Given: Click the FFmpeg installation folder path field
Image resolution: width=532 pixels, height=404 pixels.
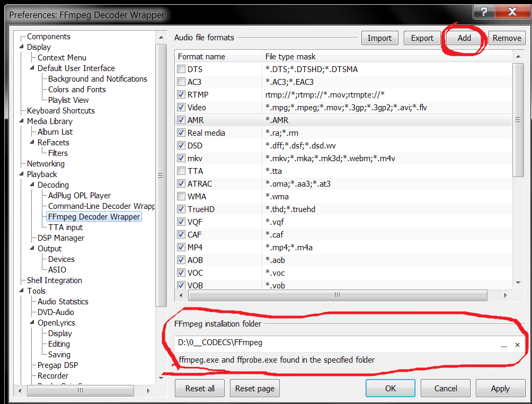Looking at the screenshot, I should 334,343.
